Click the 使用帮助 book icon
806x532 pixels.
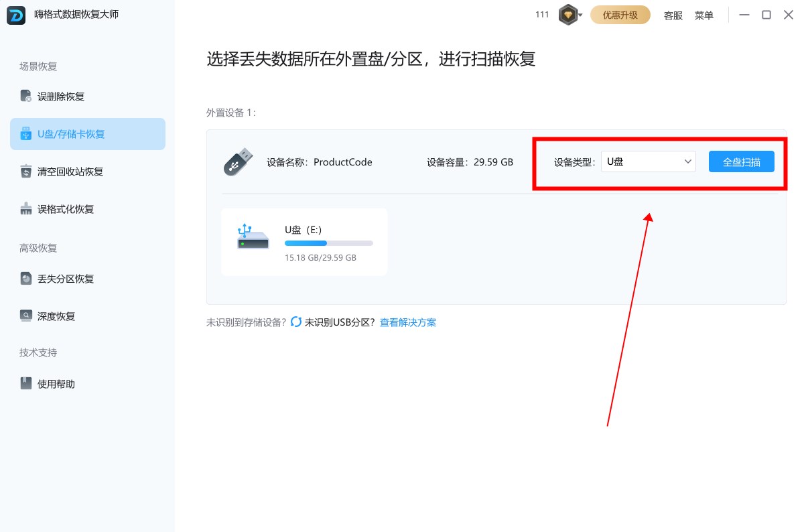pos(25,384)
